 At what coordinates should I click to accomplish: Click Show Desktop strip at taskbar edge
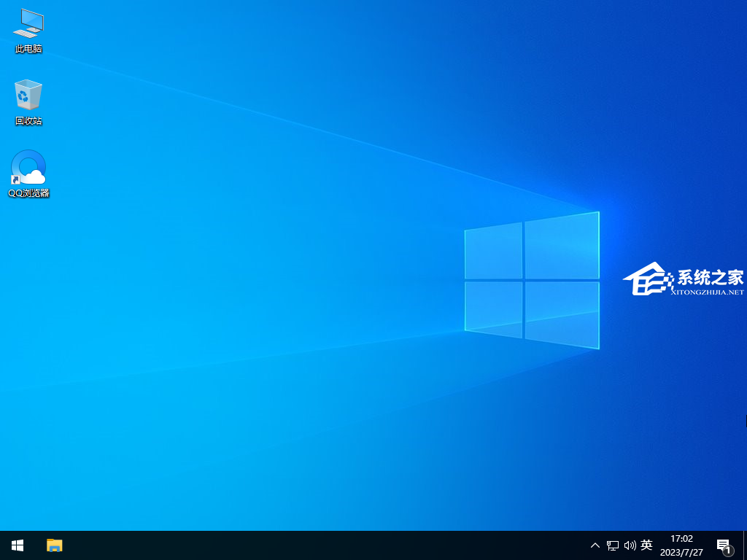point(744,545)
